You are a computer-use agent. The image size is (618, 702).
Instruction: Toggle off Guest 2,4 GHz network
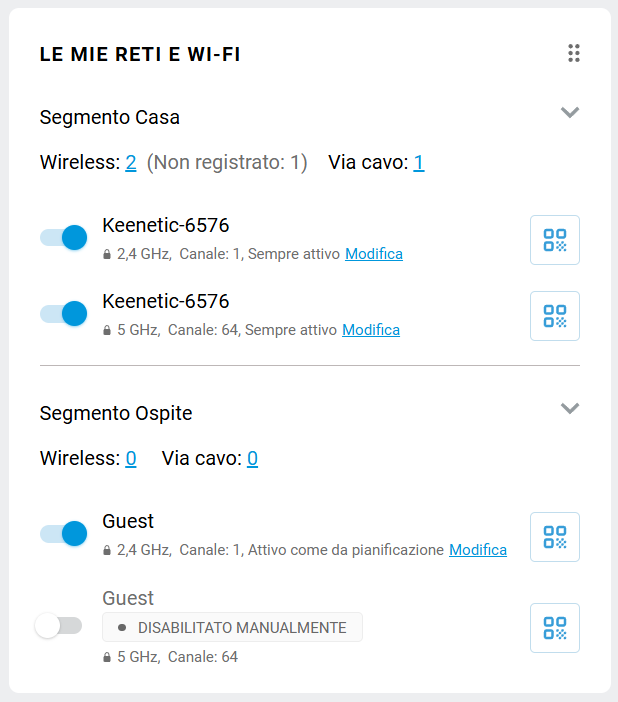pyautogui.click(x=63, y=534)
